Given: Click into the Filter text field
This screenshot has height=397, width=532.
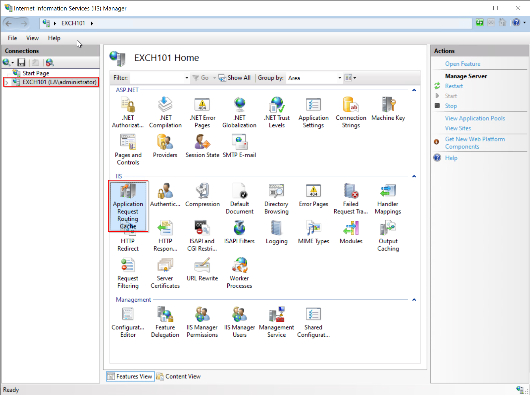Looking at the screenshot, I should coord(157,78).
